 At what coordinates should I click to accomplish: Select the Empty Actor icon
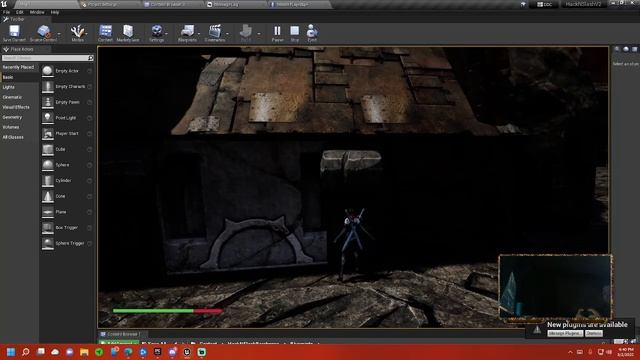click(48, 71)
